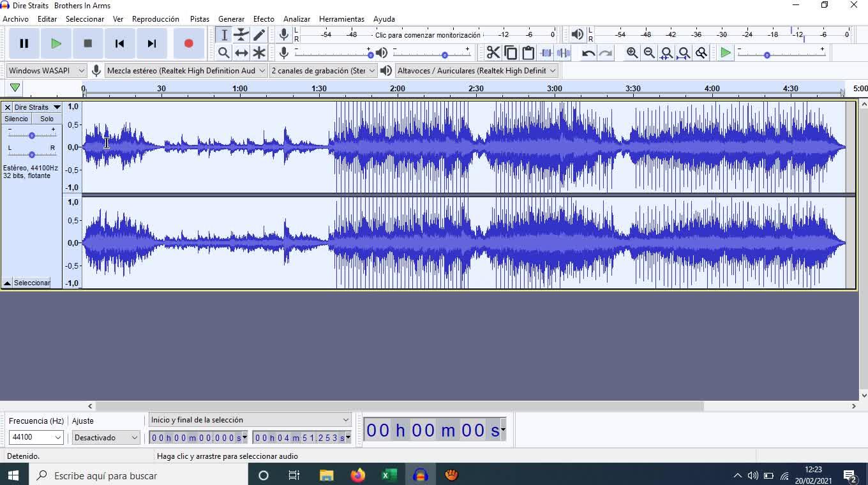The width and height of the screenshot is (868, 485).
Task: Adjust the track gain slider
Action: pyautogui.click(x=32, y=135)
